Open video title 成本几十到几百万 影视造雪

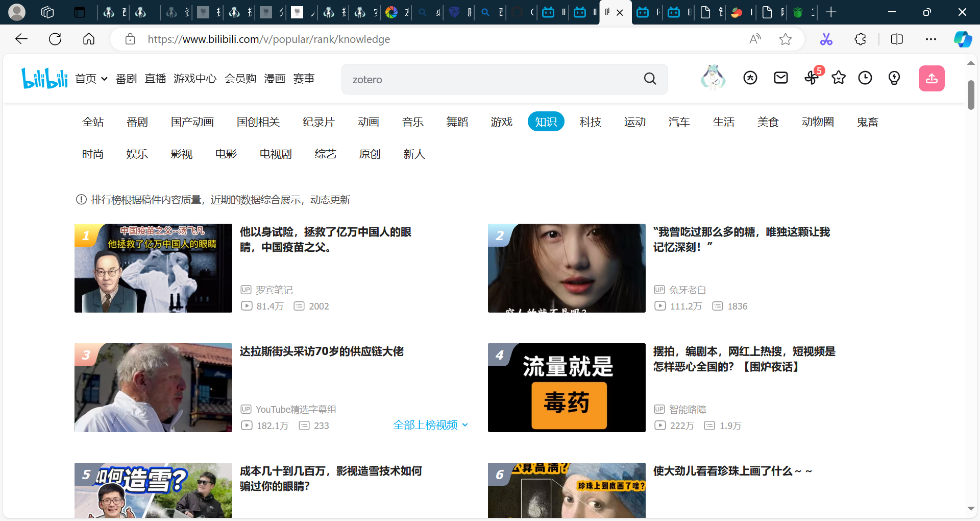point(331,478)
